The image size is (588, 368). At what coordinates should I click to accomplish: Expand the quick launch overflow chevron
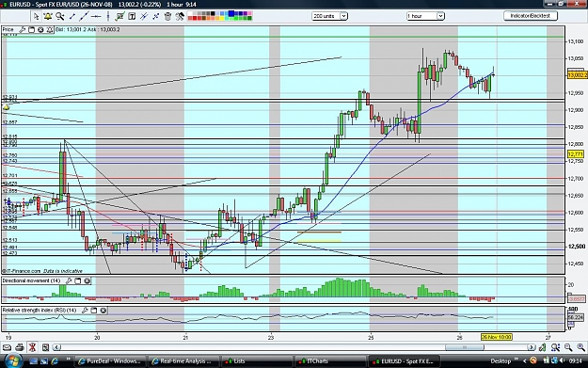69,359
